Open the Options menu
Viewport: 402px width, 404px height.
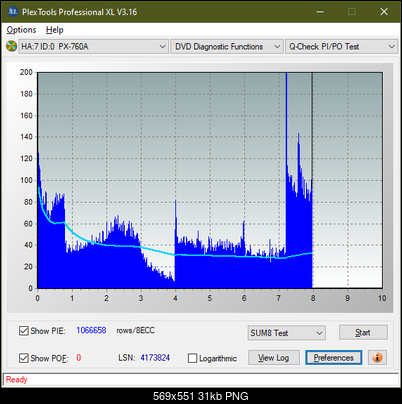point(21,30)
